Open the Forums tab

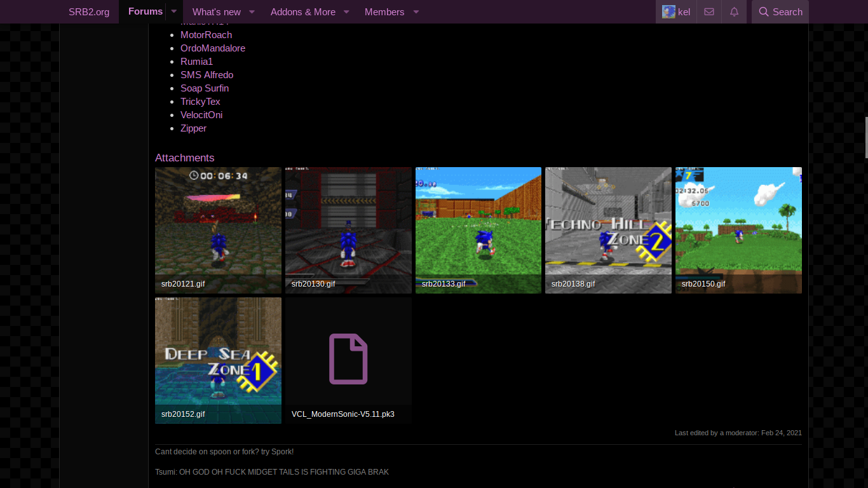coord(146,11)
